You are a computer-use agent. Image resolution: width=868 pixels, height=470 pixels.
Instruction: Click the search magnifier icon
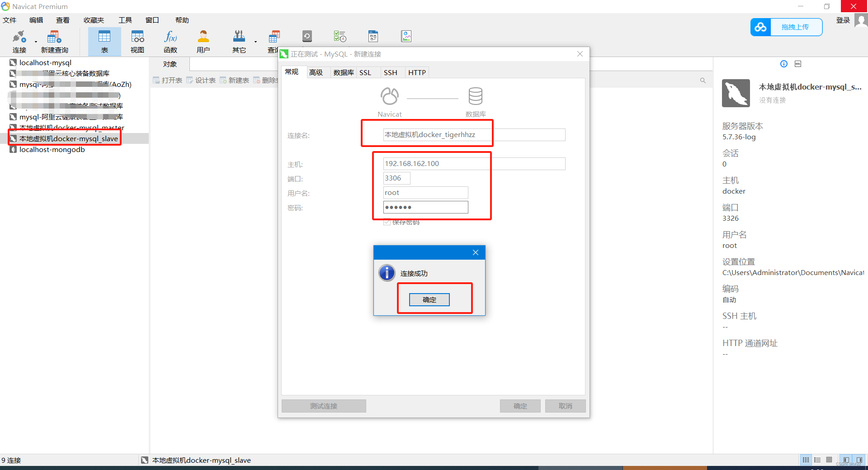pyautogui.click(x=703, y=81)
